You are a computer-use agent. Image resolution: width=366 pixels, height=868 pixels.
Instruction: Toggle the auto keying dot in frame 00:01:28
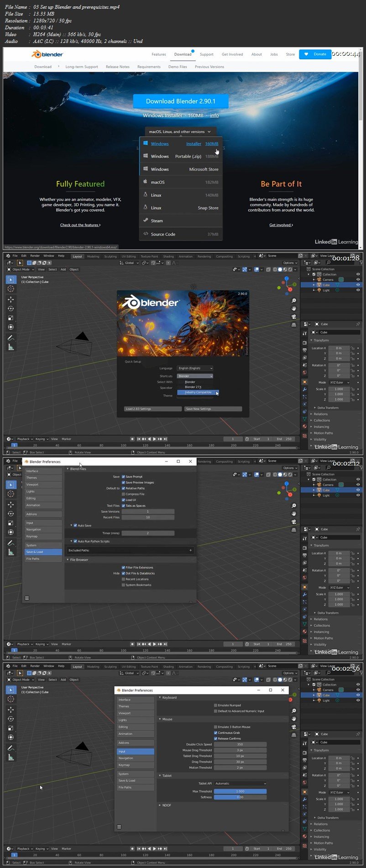pyautogui.click(x=132, y=439)
